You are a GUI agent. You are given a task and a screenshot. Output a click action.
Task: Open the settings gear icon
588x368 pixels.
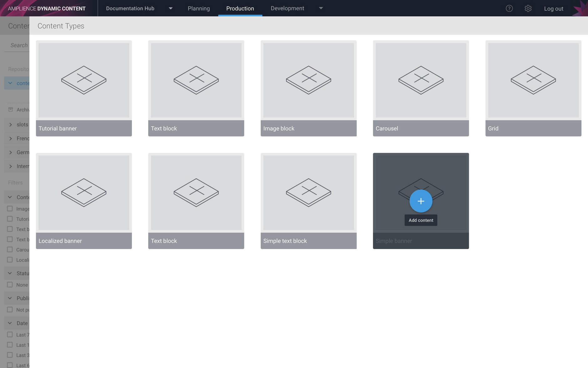[x=528, y=8]
